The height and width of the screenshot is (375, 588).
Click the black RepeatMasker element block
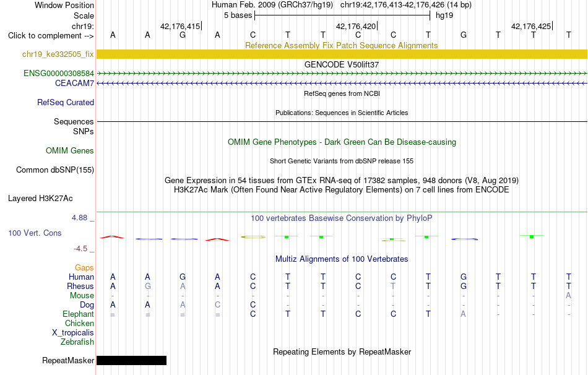[x=131, y=360]
